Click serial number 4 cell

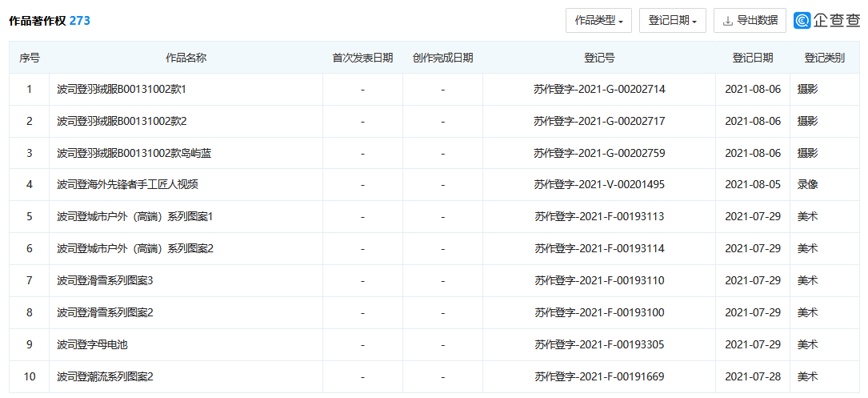point(30,185)
